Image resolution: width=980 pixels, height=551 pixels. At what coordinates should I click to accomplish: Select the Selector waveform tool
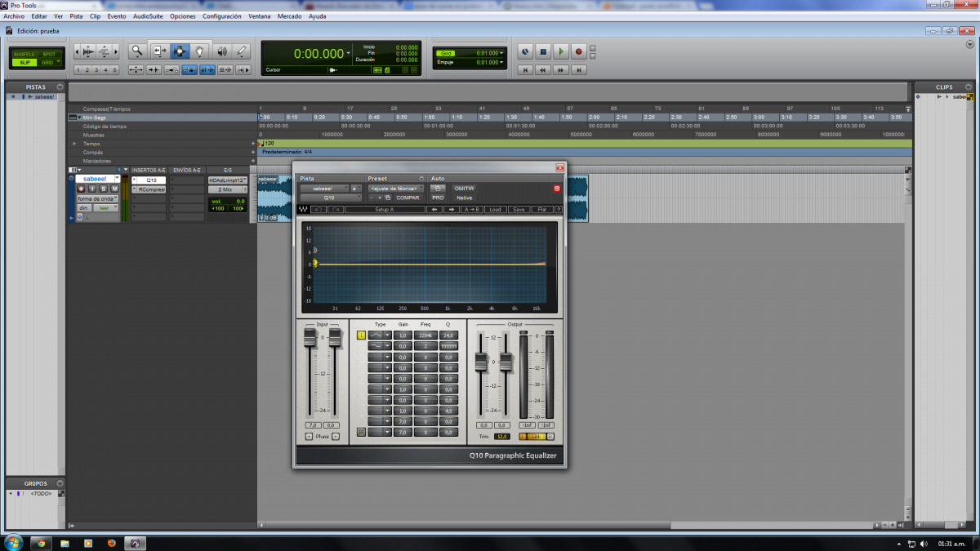click(180, 51)
